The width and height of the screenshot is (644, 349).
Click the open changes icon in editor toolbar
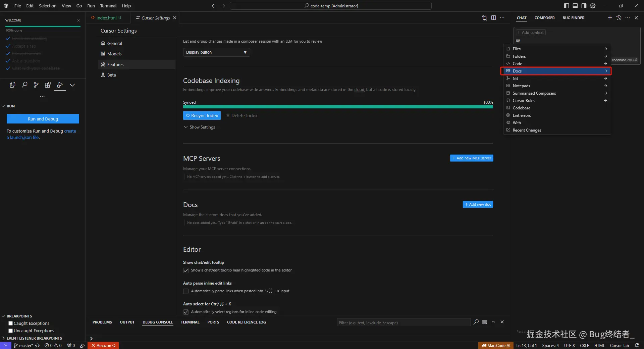[485, 18]
